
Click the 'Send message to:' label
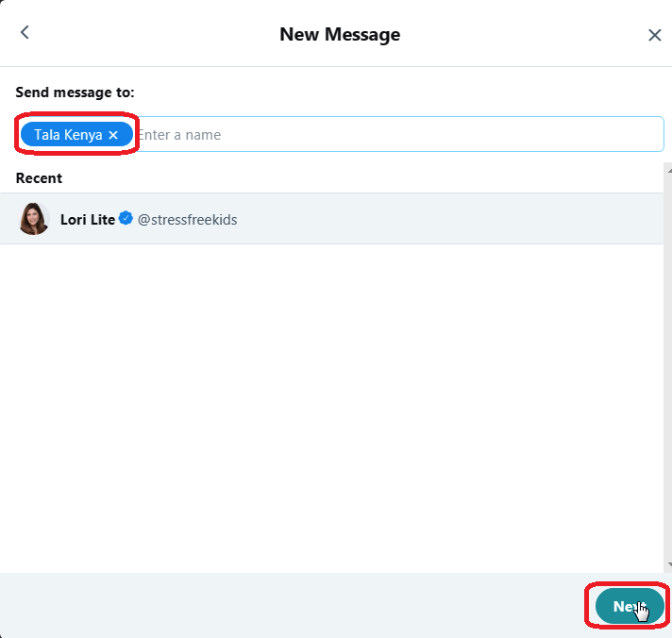click(75, 92)
